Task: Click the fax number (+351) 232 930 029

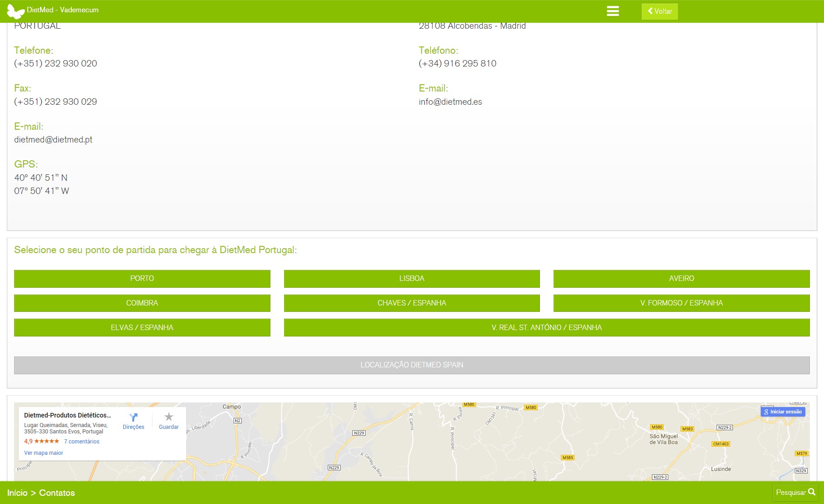Action: point(56,102)
